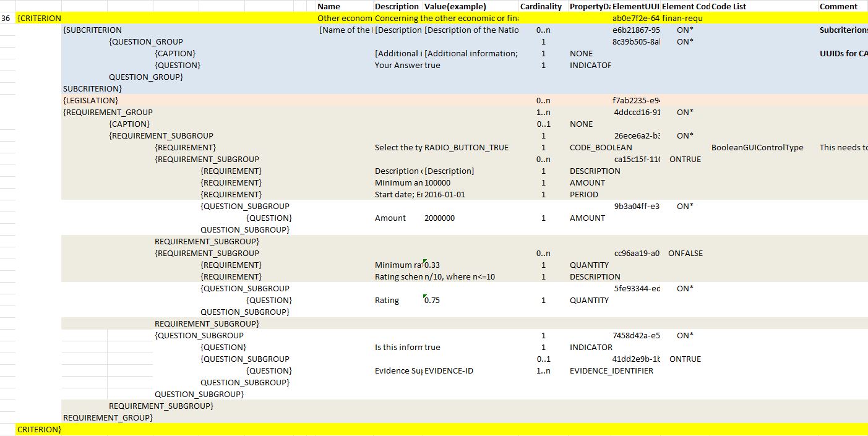Click the REQUIREMENT_GROUP} closing tag cell
The width and height of the screenshot is (868, 436).
point(108,418)
